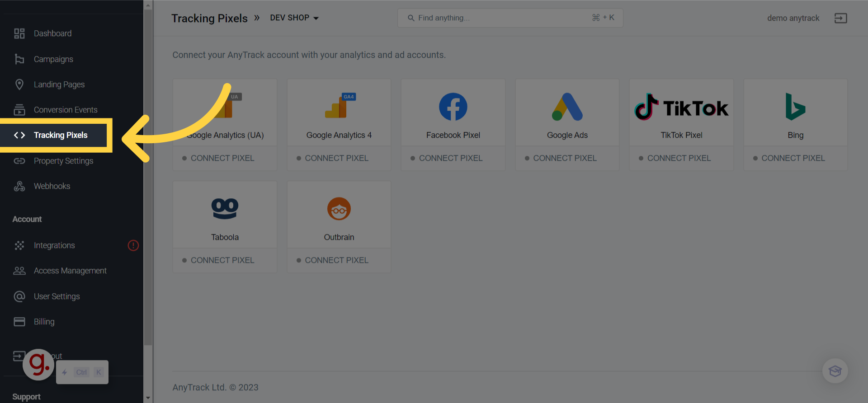Viewport: 868px width, 403px height.
Task: Connect pixel for Facebook Pixel
Action: click(446, 158)
